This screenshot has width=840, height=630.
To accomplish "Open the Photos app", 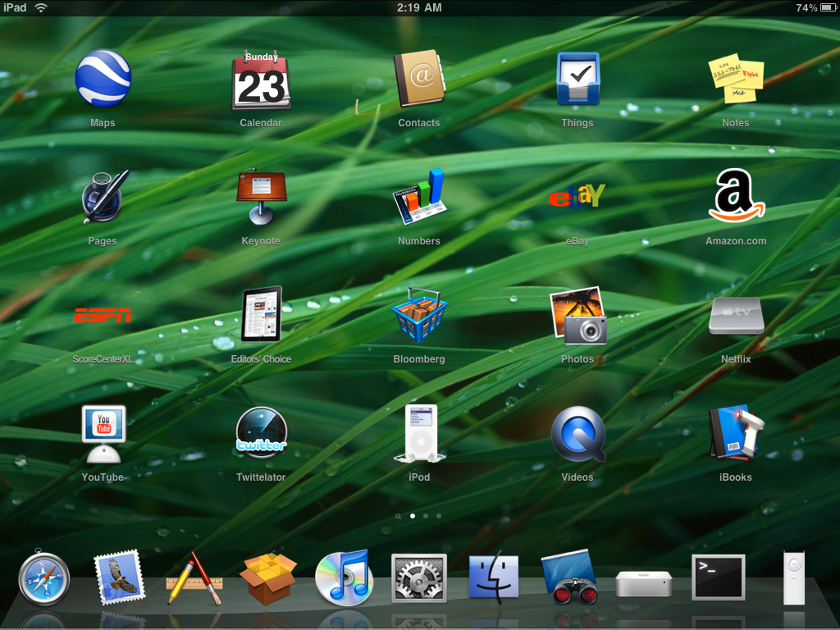I will [x=578, y=315].
